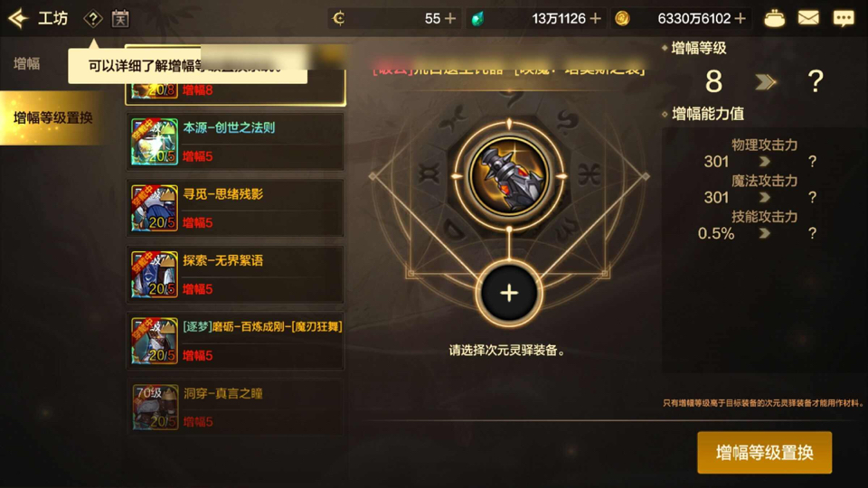Add gems with plus next to 13万1126
The height and width of the screenshot is (488, 868).
point(596,19)
